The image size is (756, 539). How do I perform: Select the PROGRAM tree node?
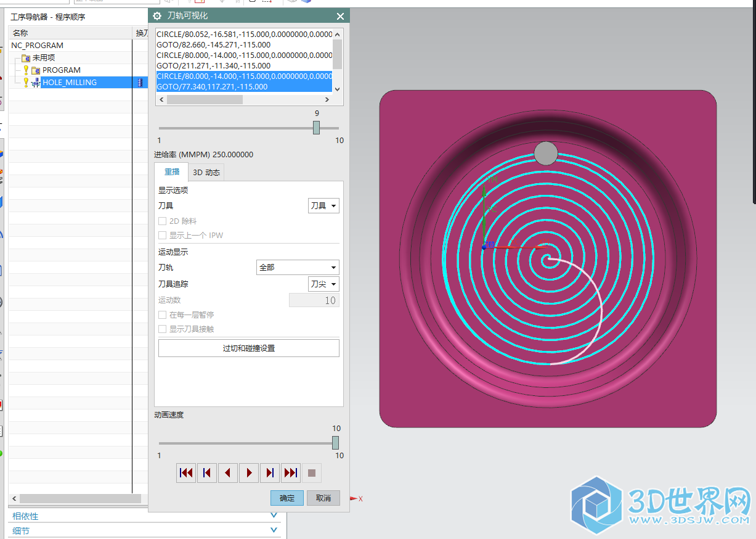click(62, 70)
